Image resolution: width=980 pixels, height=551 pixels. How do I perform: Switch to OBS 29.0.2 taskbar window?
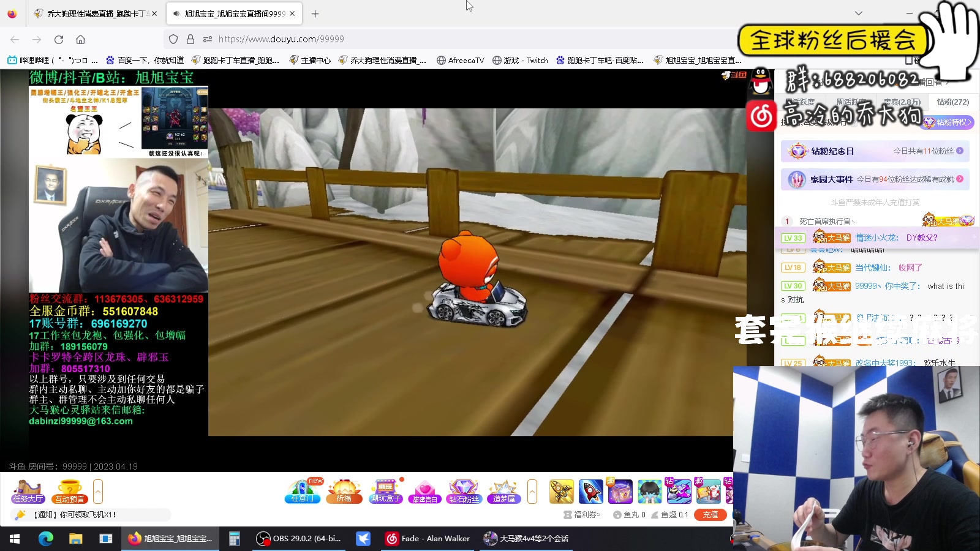[x=299, y=539]
